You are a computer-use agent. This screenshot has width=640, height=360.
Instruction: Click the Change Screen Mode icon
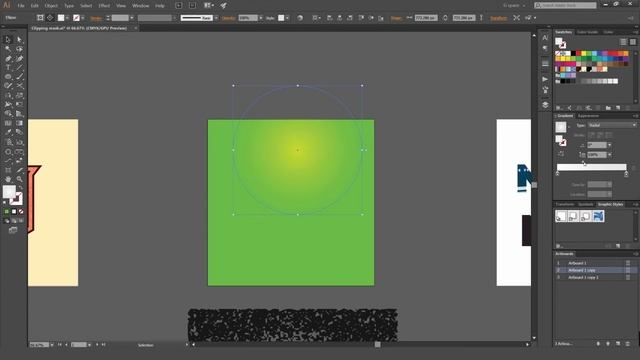point(13,230)
